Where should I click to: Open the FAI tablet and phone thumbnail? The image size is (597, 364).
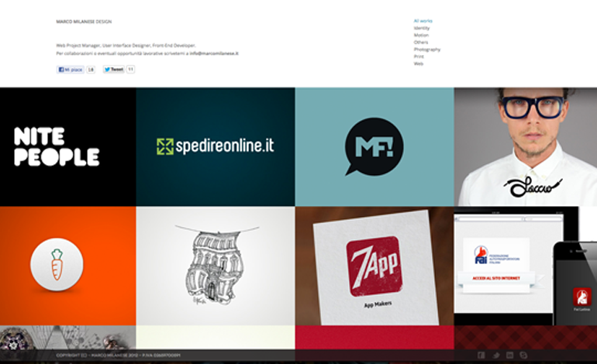click(526, 266)
